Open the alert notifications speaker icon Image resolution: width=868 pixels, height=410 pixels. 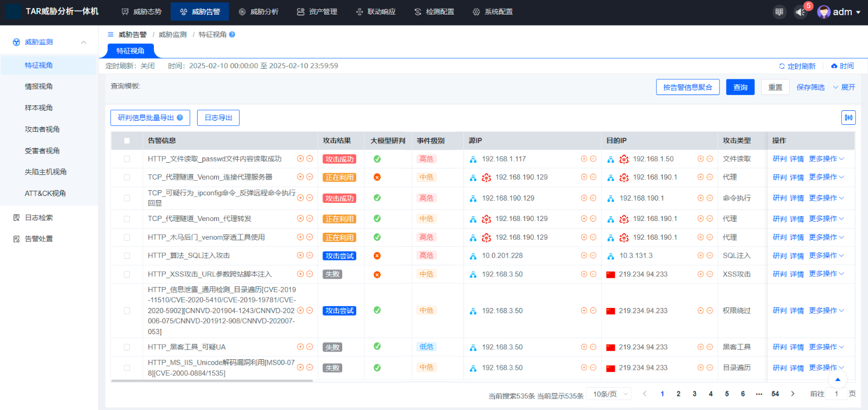coord(799,11)
